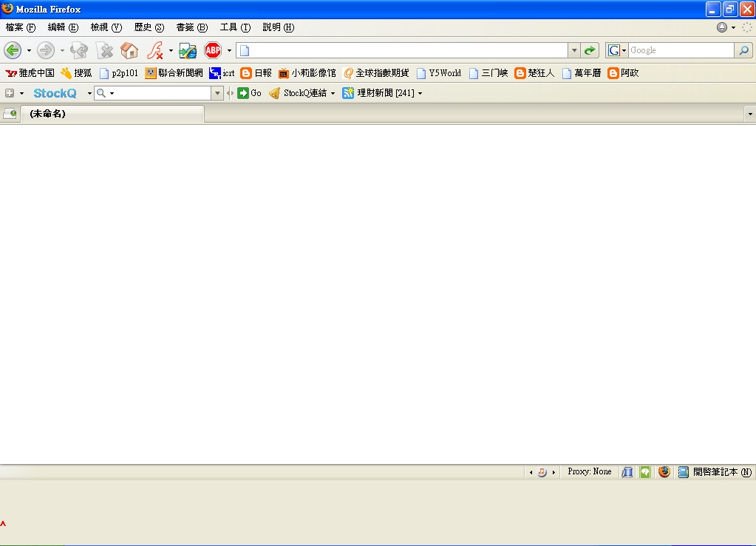Toggle the Flash block icon
The height and width of the screenshot is (546, 756).
coord(155,50)
